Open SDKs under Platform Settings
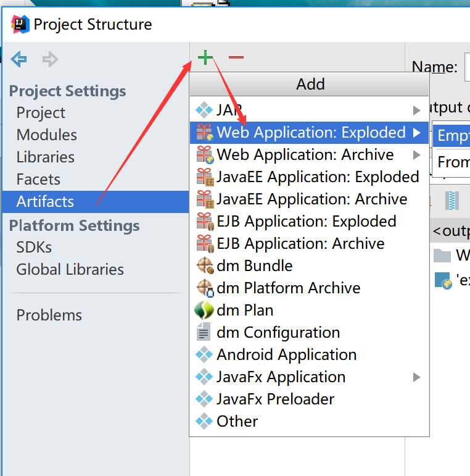This screenshot has height=476, width=470. point(95,247)
